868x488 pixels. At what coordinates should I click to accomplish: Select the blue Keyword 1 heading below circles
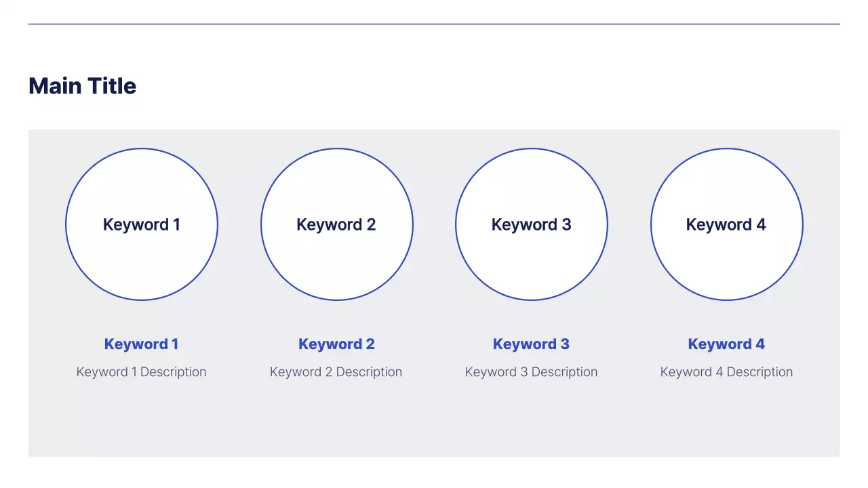[x=141, y=344]
